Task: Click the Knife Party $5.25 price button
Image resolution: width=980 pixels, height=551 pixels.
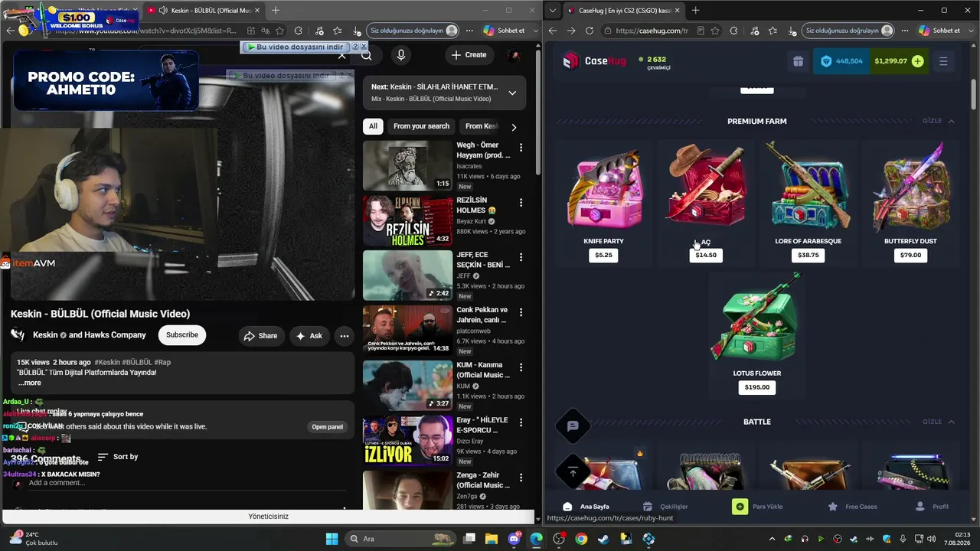Action: tap(603, 255)
